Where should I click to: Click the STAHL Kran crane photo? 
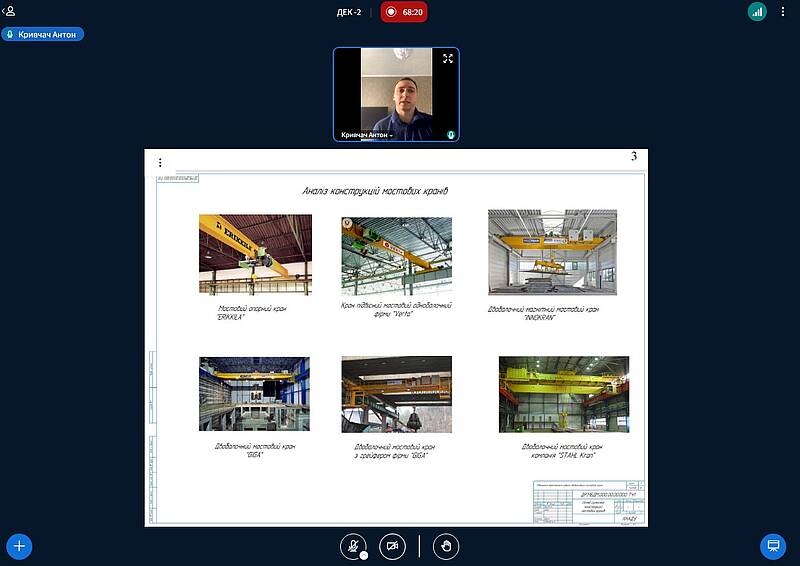[x=563, y=394]
